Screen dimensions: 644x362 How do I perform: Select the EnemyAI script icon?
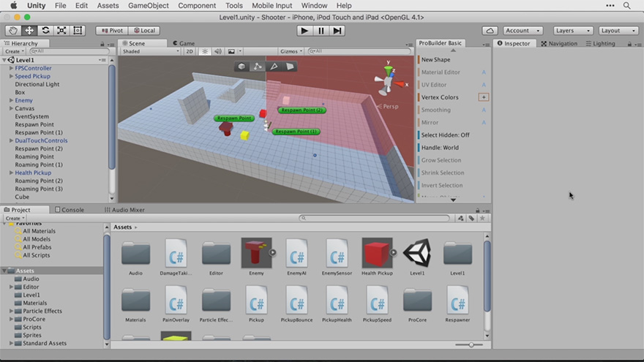click(x=296, y=253)
